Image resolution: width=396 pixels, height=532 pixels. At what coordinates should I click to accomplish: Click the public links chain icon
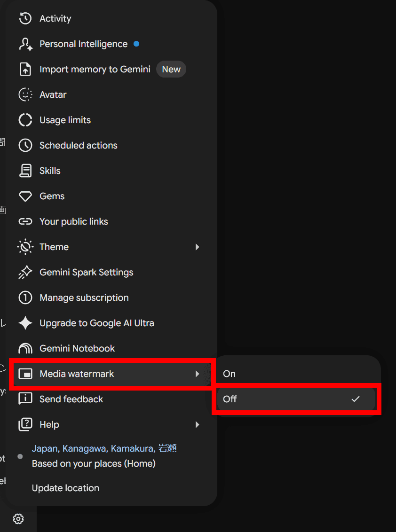click(x=25, y=221)
